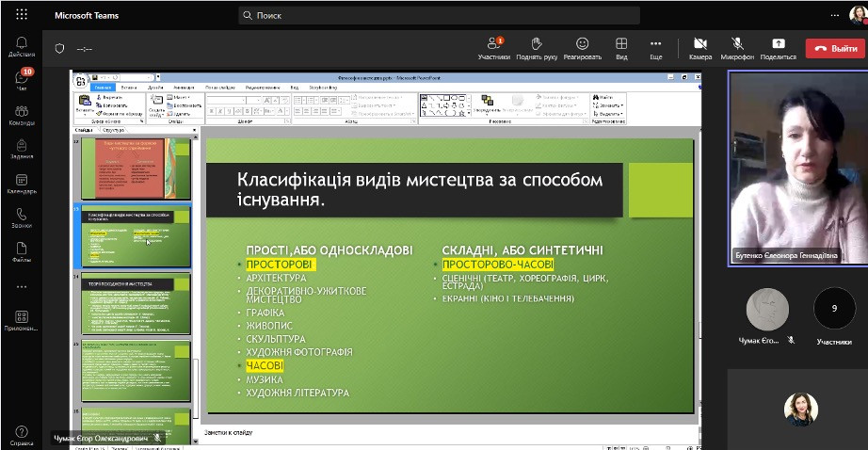Raise your hand in the meeting
Viewport: 868px width, 450px height.
pyautogui.click(x=537, y=47)
